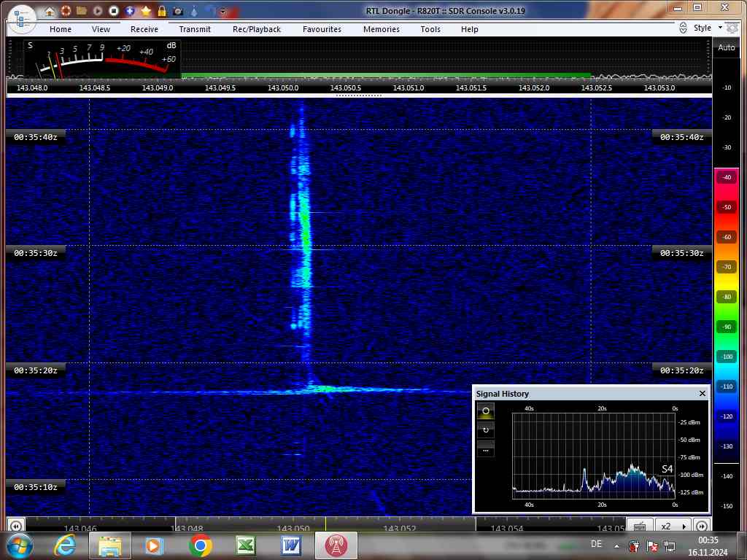Close the Signal History panel
Screen dimensions: 747x560
[703, 393]
